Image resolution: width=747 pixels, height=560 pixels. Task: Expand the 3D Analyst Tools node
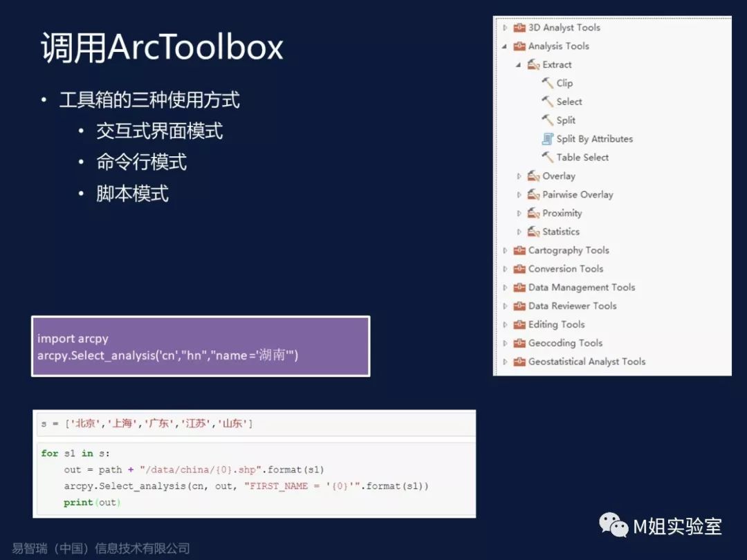pos(505,28)
